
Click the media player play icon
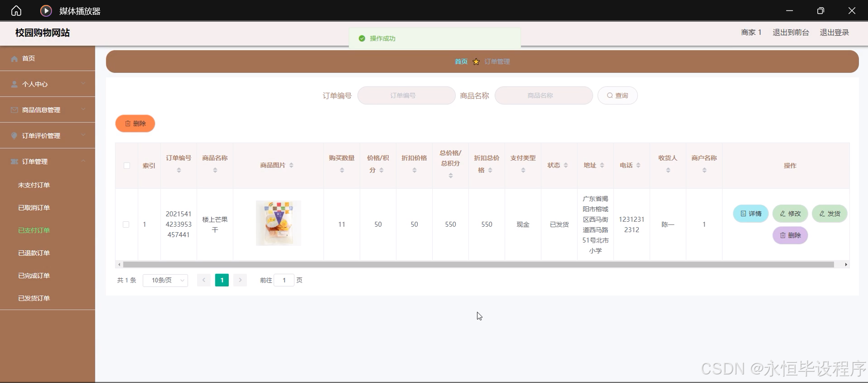coord(46,10)
